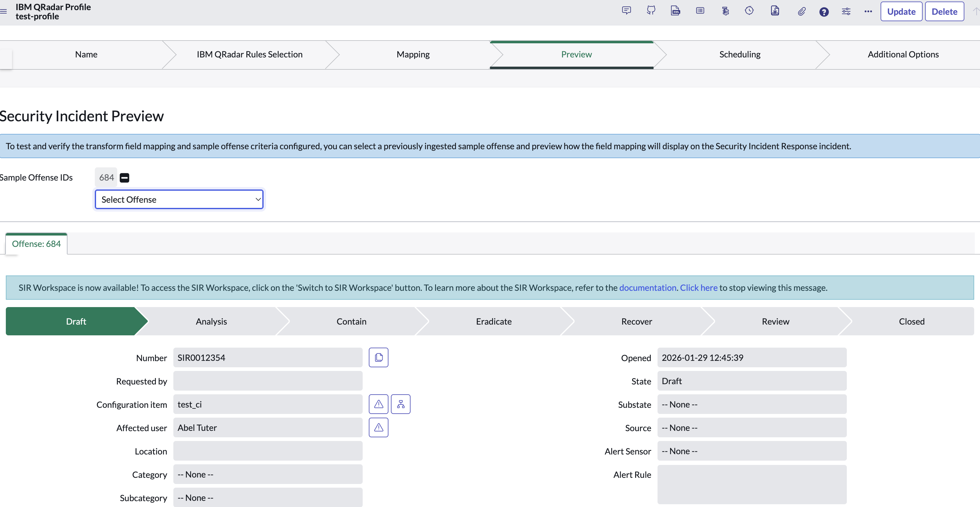Open the Source dropdown

(x=752, y=427)
